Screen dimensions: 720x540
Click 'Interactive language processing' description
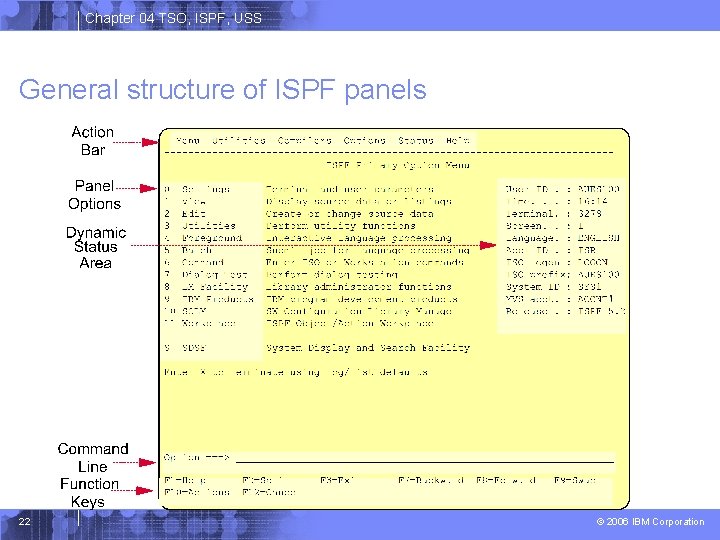(359, 238)
